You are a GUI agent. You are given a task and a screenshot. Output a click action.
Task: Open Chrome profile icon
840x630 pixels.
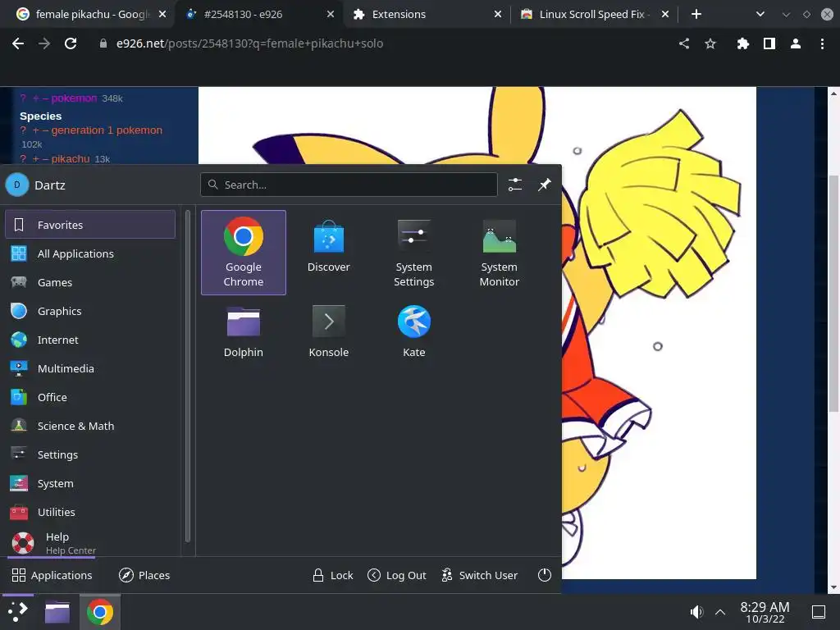(796, 43)
